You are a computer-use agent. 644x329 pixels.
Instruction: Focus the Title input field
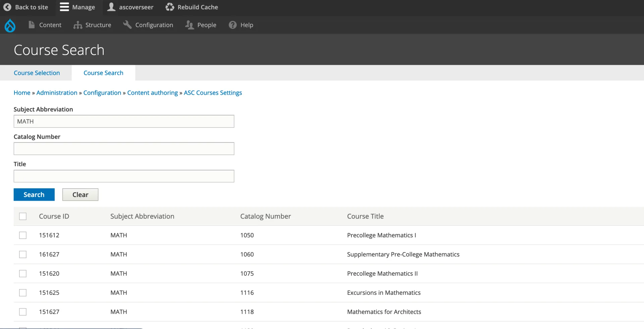pos(124,176)
